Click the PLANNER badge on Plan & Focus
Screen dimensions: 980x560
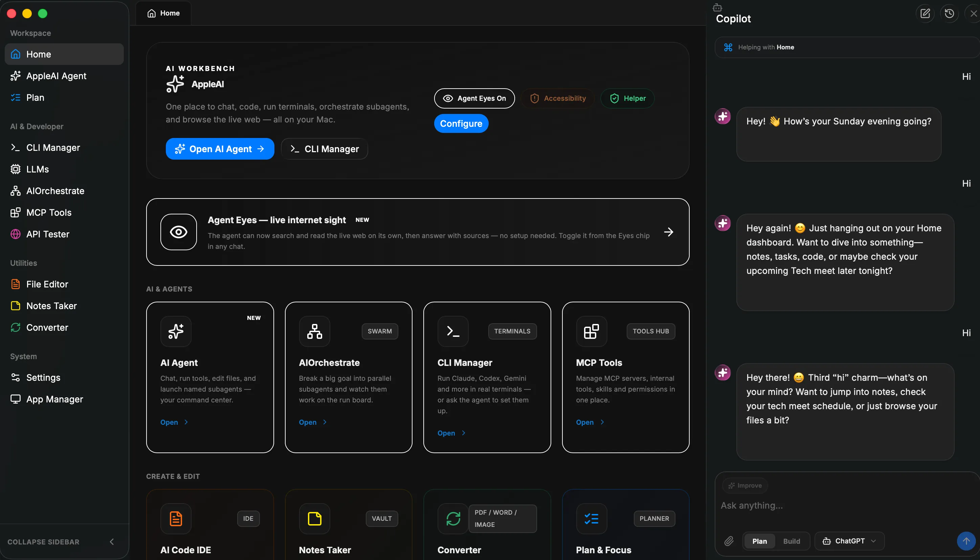coord(654,518)
